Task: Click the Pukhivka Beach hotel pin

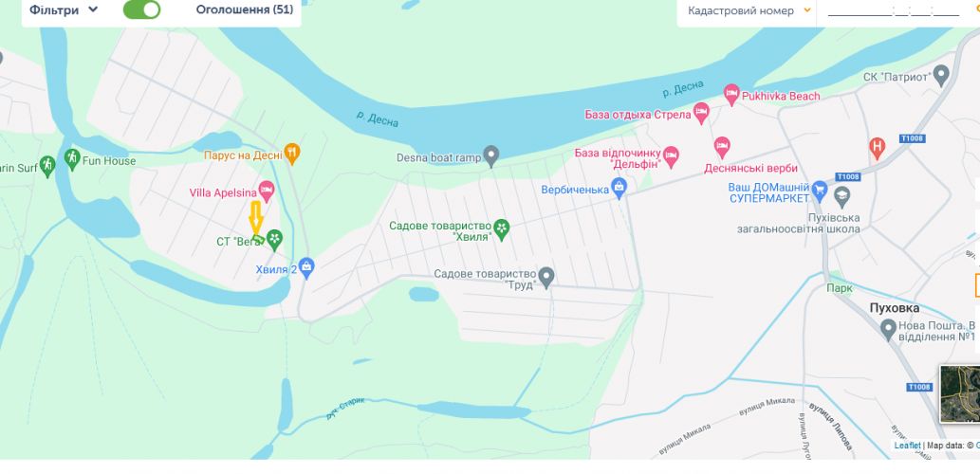Action: click(731, 94)
